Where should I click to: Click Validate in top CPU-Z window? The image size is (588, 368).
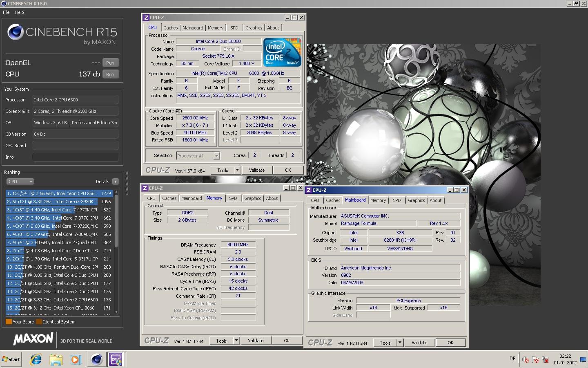click(257, 171)
